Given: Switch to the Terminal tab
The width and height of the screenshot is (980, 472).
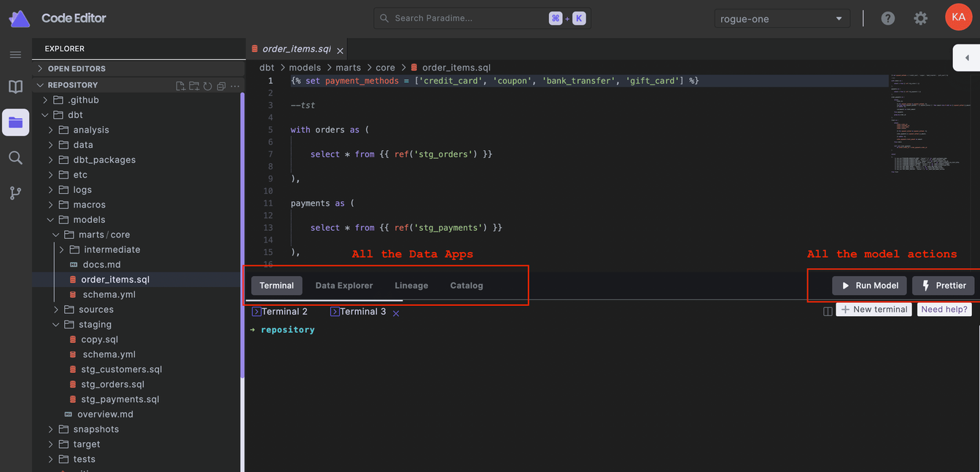Looking at the screenshot, I should [x=276, y=286].
